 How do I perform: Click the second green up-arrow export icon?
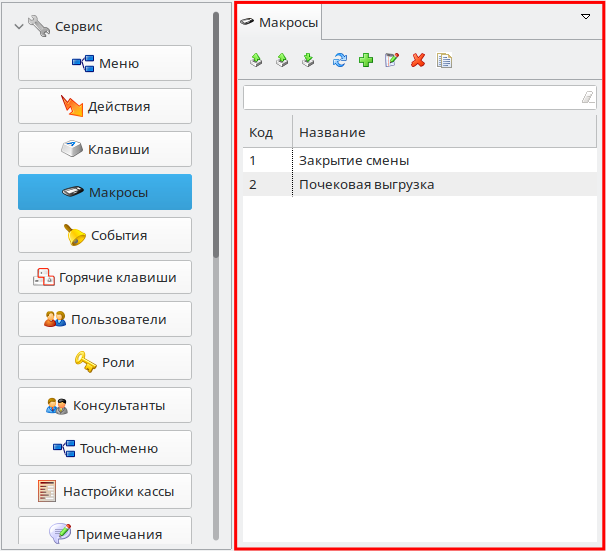click(x=282, y=60)
